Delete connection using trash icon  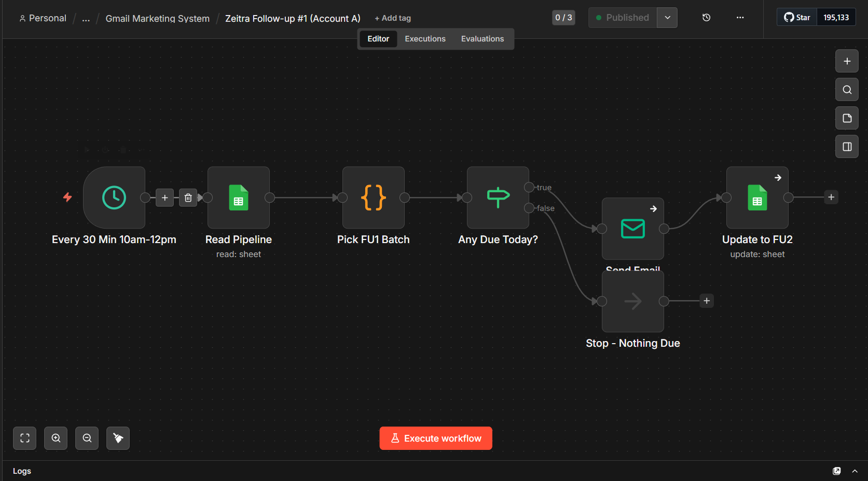(188, 197)
